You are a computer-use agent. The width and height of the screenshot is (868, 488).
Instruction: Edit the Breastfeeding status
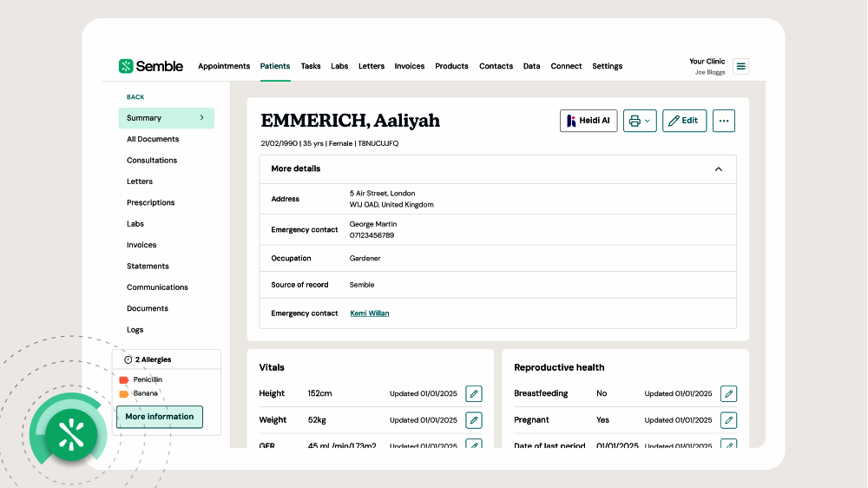coord(728,394)
